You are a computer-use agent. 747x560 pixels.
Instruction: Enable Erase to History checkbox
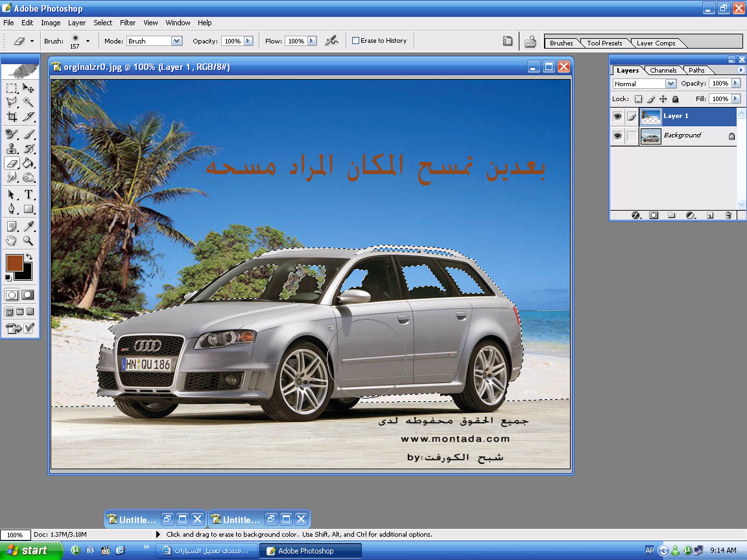(355, 40)
